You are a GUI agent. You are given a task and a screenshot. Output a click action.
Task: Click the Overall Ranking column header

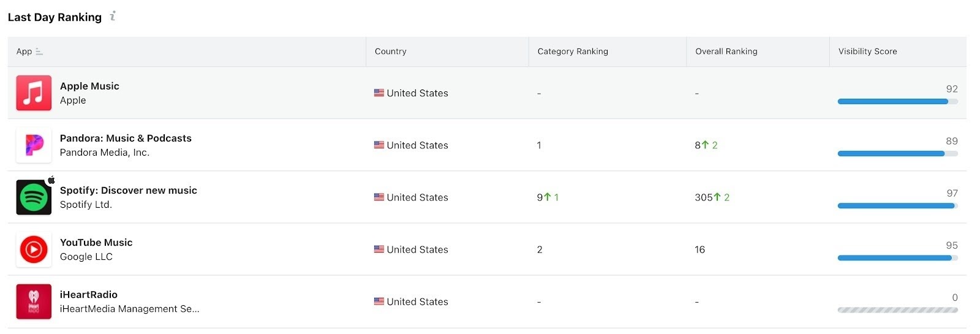[x=726, y=51]
